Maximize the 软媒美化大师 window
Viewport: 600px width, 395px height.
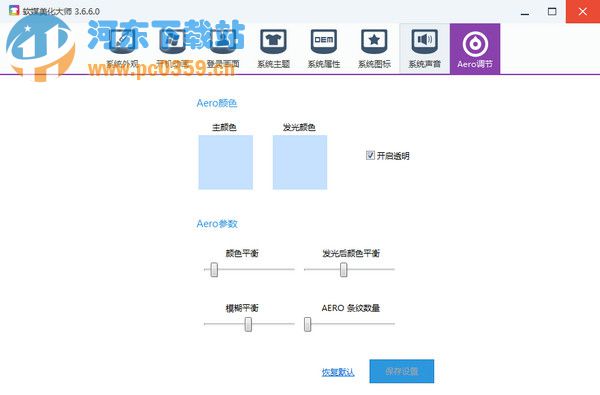point(552,11)
